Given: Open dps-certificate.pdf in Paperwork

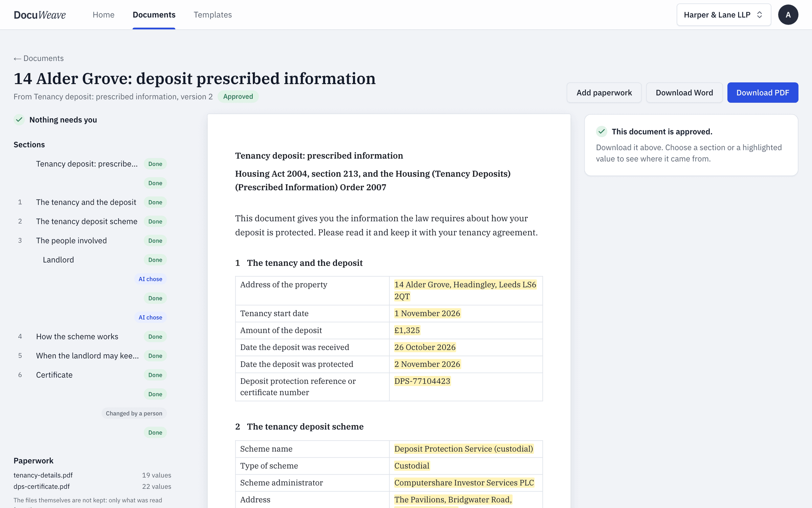Looking at the screenshot, I should pyautogui.click(x=42, y=486).
